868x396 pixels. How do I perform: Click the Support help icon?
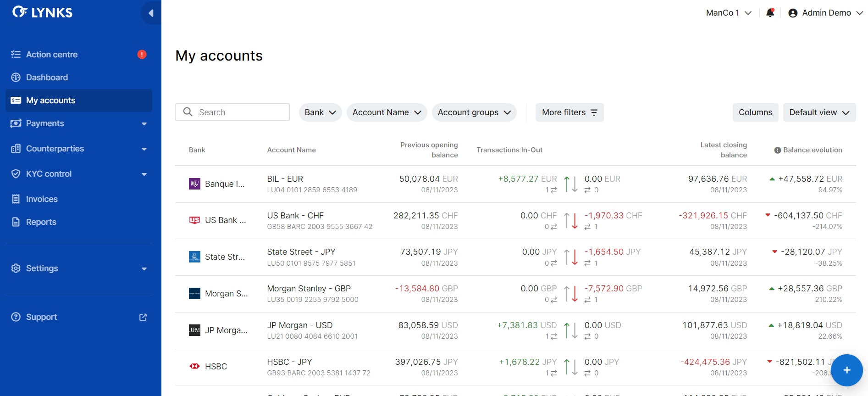(16, 317)
